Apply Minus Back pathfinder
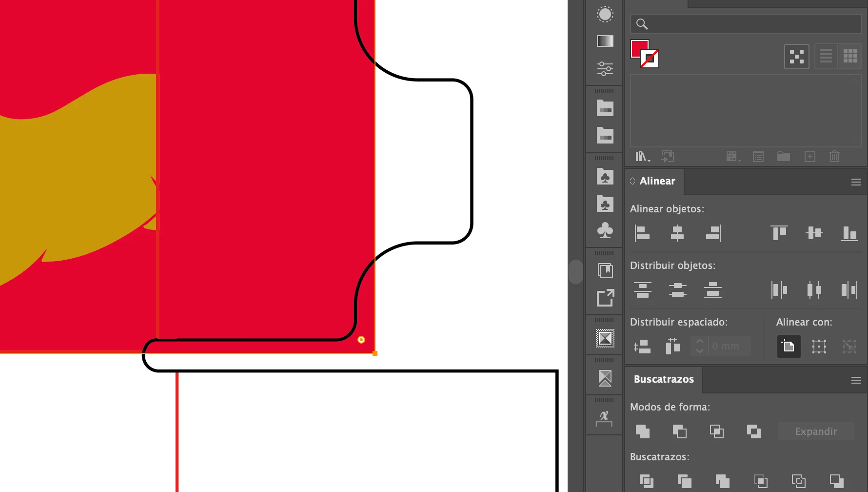 coord(836,481)
